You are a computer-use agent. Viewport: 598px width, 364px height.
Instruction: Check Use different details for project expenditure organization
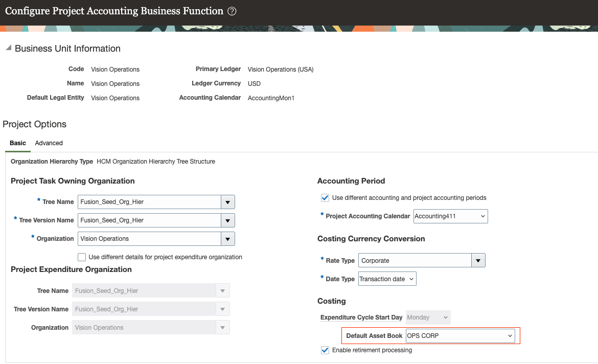81,257
